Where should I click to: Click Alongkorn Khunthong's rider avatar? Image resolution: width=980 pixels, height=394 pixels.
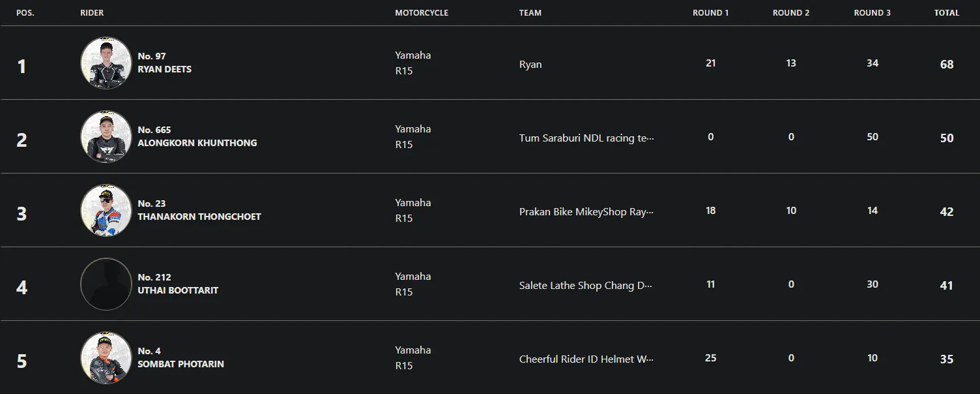(106, 137)
